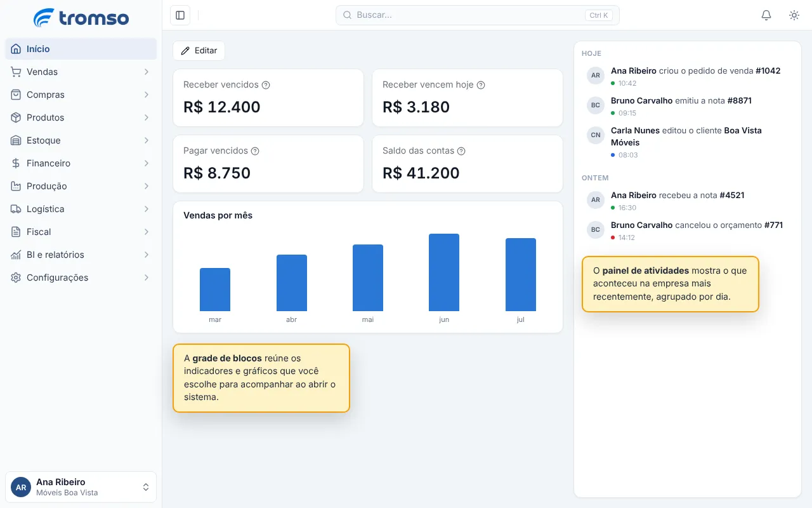Select the mar bar in Vendas por mês
Viewport: 812px width, 508px height.
pyautogui.click(x=215, y=290)
